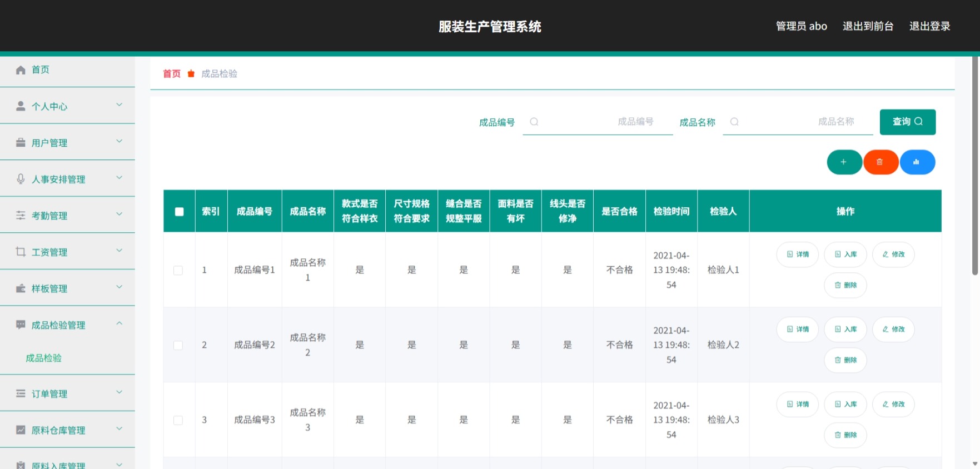
Task: Collapse the 成品检验管理 chevron
Action: 119,323
